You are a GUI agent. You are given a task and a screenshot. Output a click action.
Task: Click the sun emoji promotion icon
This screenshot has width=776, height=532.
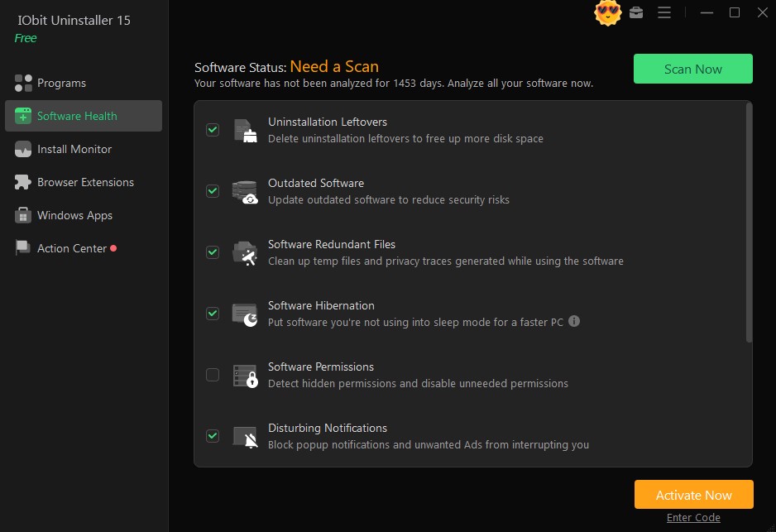coord(607,13)
